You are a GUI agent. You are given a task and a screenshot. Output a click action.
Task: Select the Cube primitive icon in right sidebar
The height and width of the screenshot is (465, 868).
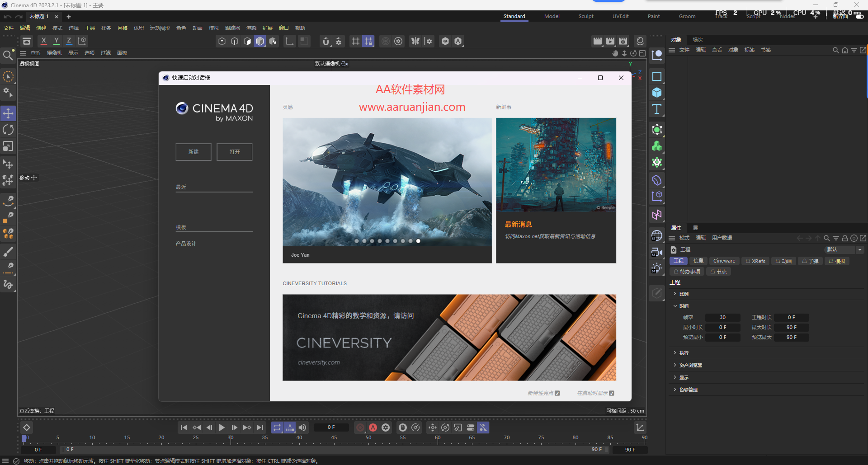(657, 92)
